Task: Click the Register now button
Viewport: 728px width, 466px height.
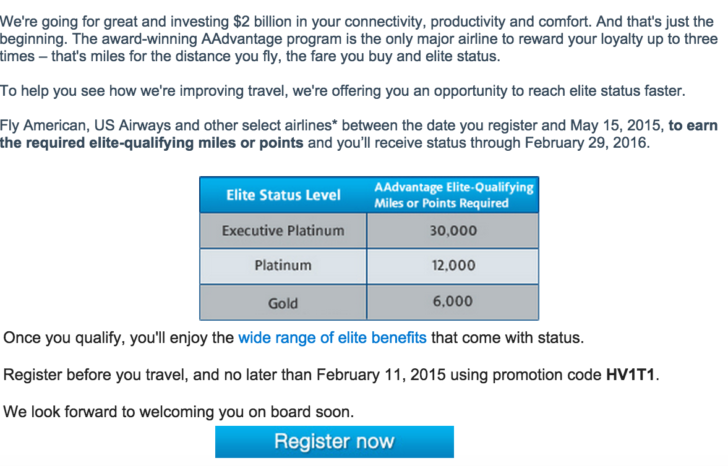Action: pyautogui.click(x=334, y=441)
